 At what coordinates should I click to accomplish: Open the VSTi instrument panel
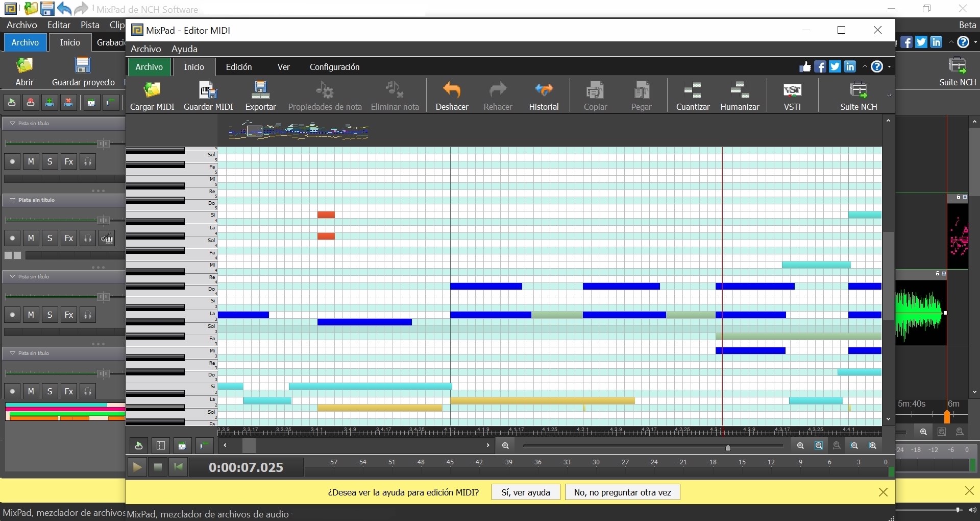pos(793,96)
